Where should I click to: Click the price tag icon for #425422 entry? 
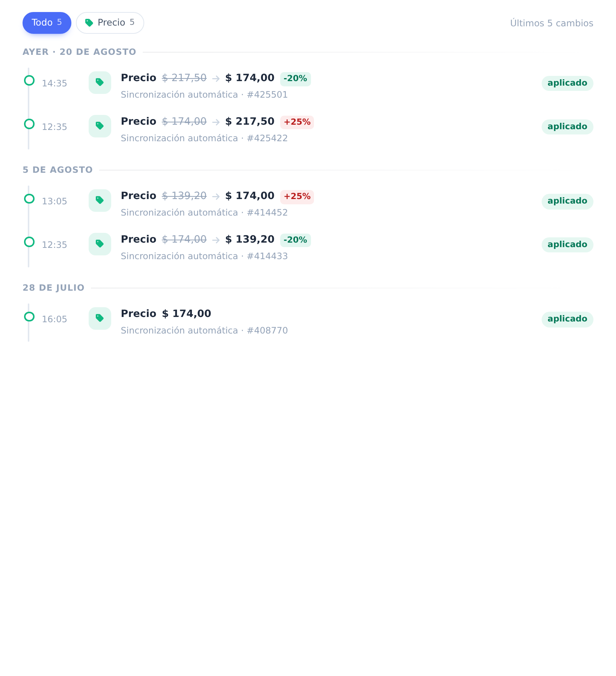coord(100,126)
